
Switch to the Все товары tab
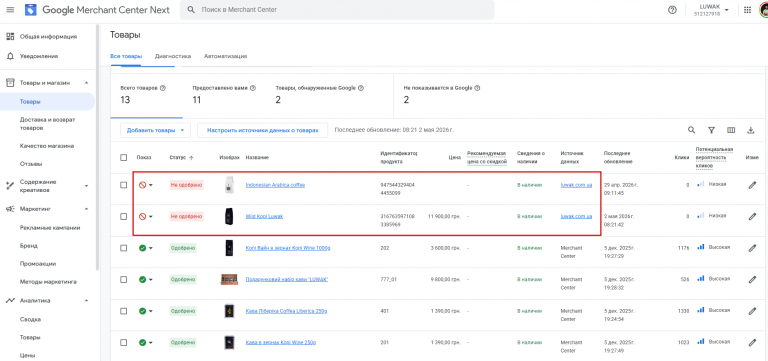126,56
